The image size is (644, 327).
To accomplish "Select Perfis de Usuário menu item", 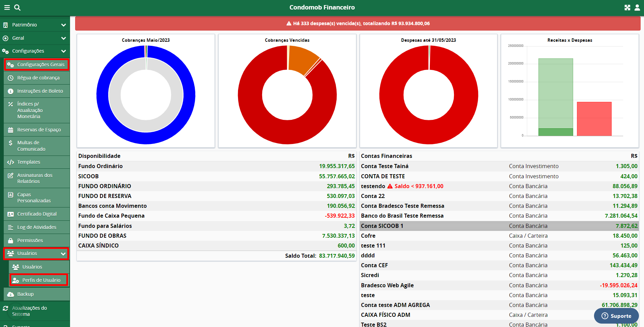I will pos(41,280).
